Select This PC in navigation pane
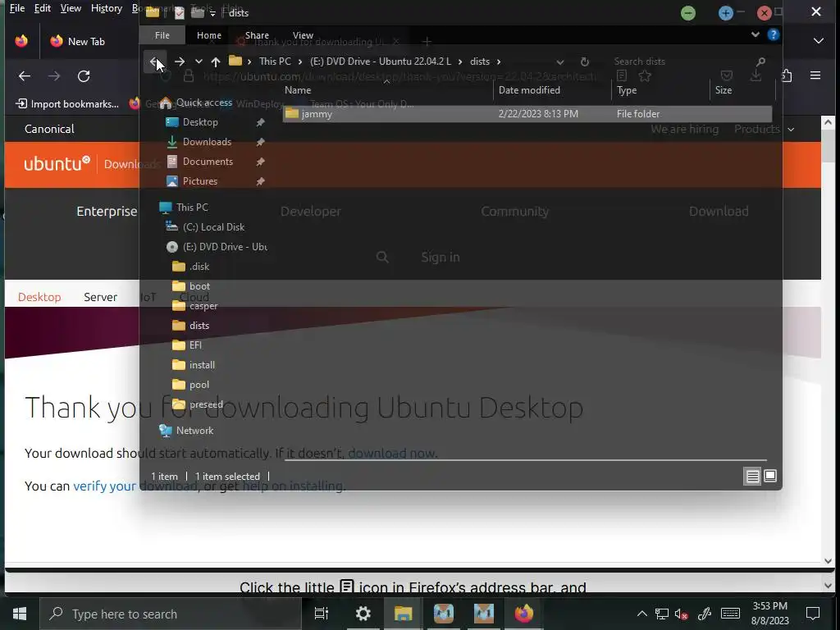This screenshot has height=630, width=840. 192,208
